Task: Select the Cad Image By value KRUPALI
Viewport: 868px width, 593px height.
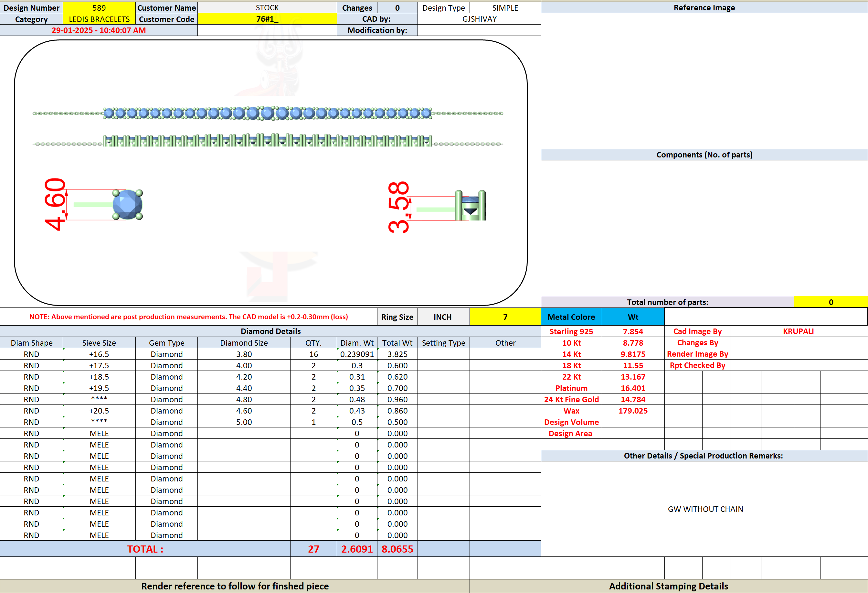Action: (799, 331)
